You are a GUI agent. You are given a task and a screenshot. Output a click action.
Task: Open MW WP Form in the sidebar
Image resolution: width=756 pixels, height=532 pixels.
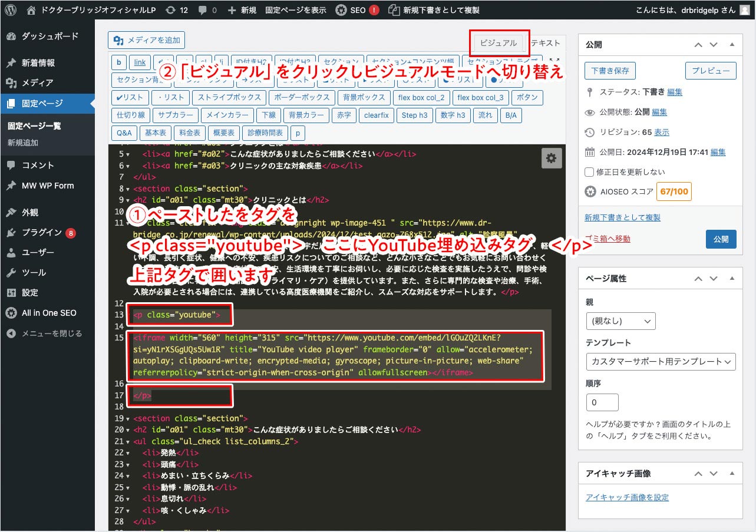pyautogui.click(x=47, y=186)
